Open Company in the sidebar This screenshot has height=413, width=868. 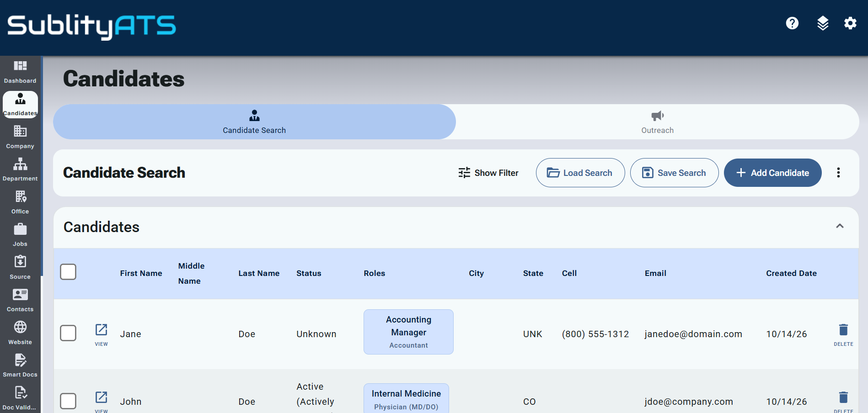pos(20,137)
